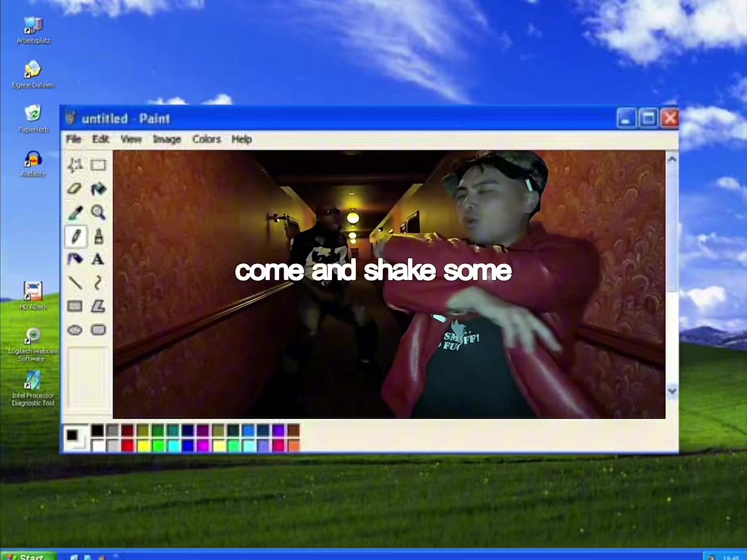Pick the bright cyan swatch
This screenshot has width=747, height=560.
pyautogui.click(x=173, y=445)
